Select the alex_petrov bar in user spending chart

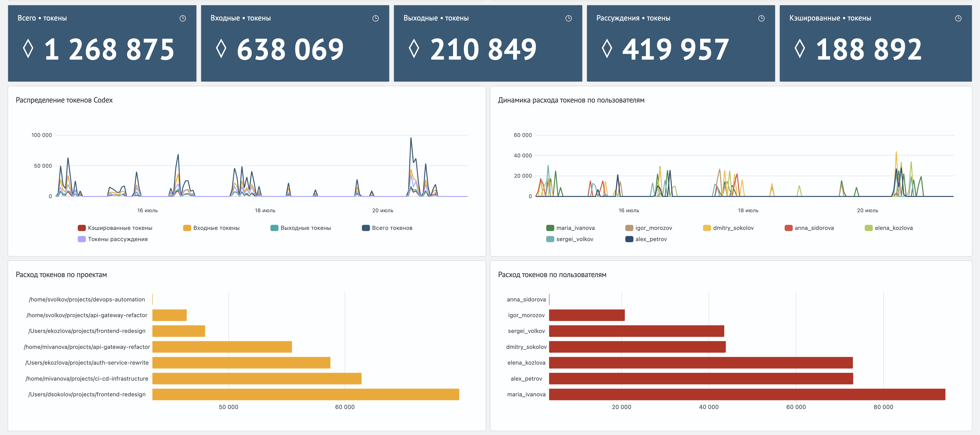[701, 379]
